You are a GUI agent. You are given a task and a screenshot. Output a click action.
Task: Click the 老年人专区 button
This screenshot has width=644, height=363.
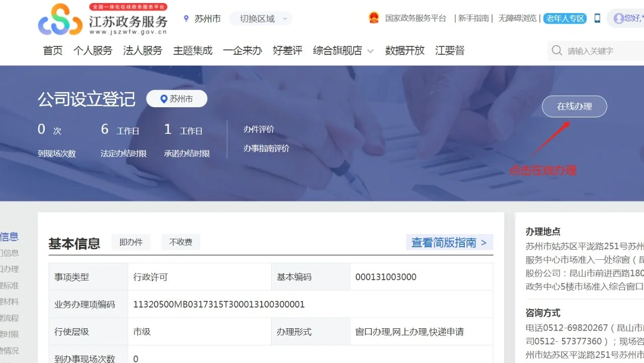point(566,19)
